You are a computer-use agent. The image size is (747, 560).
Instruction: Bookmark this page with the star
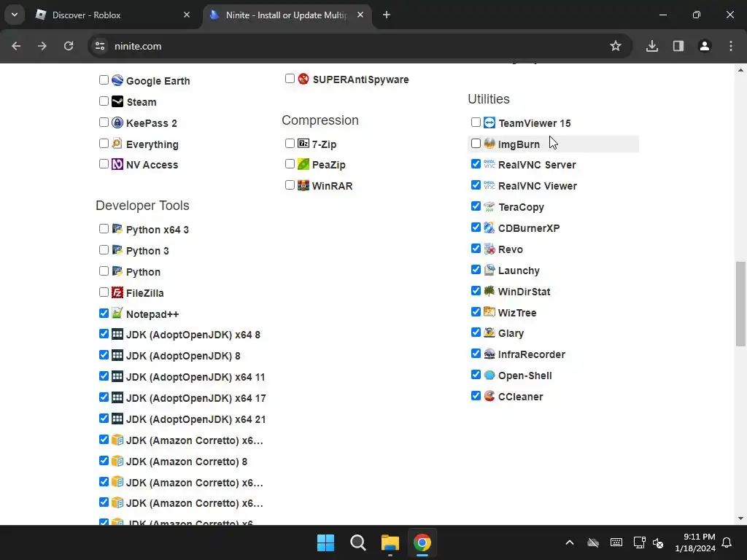tap(616, 46)
